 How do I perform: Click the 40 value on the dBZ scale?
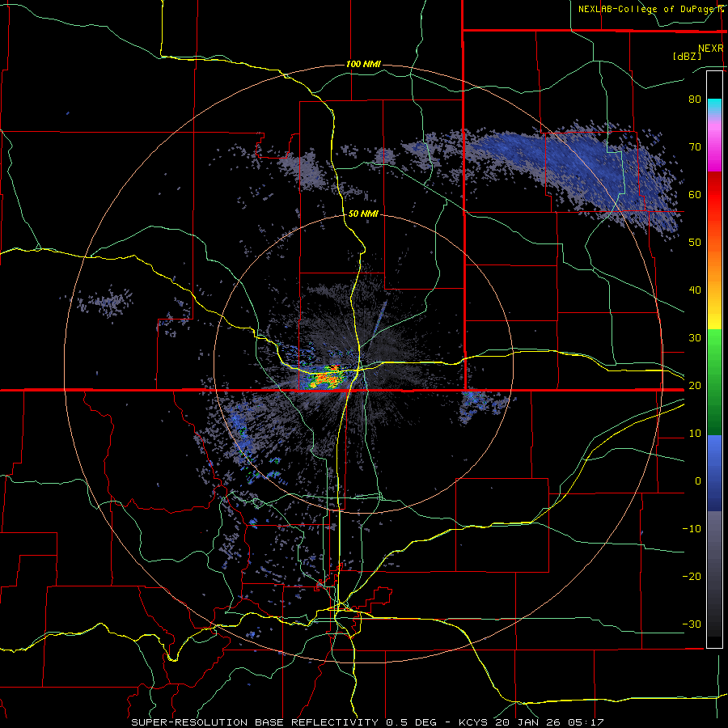point(695,290)
